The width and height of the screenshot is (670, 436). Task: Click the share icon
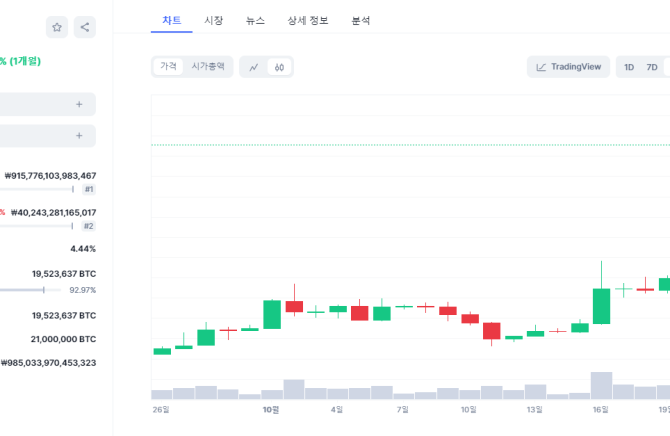(85, 27)
